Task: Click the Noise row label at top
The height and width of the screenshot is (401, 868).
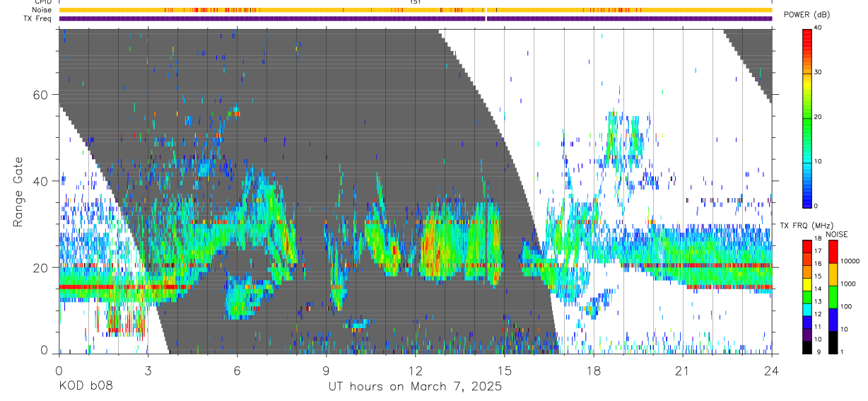Action: click(42, 10)
